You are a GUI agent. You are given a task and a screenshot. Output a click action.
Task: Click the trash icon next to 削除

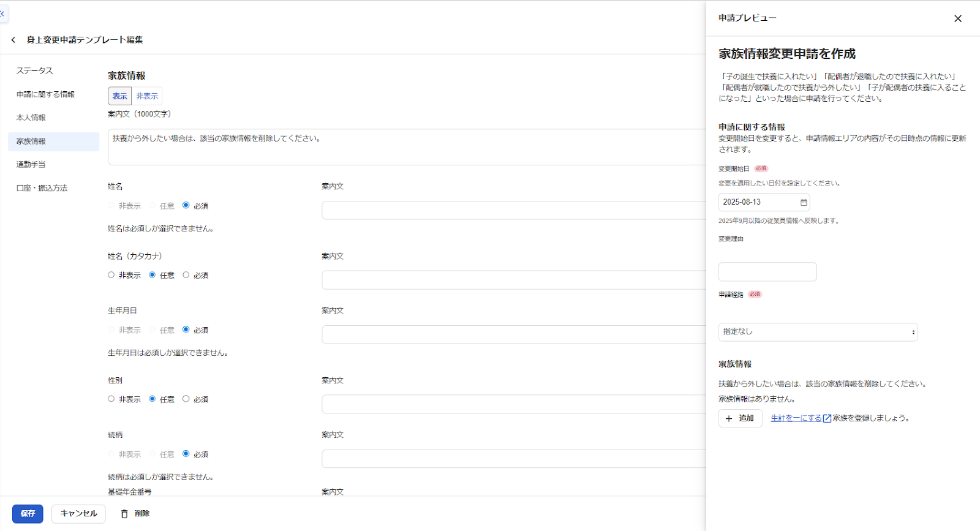pyautogui.click(x=124, y=514)
